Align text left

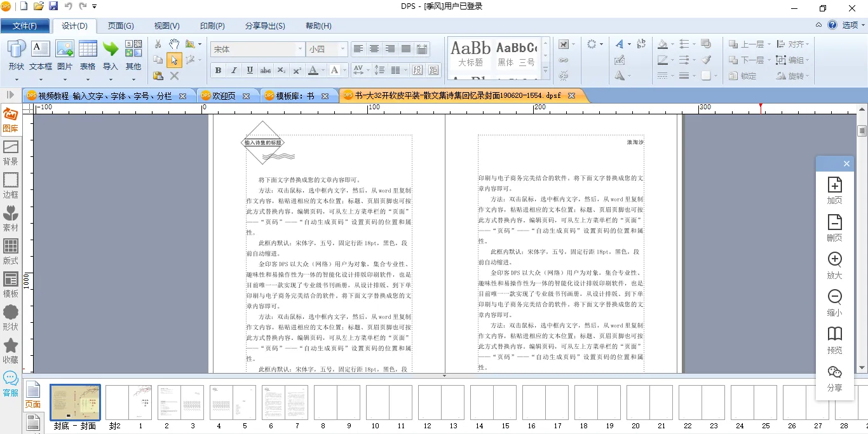click(x=358, y=49)
